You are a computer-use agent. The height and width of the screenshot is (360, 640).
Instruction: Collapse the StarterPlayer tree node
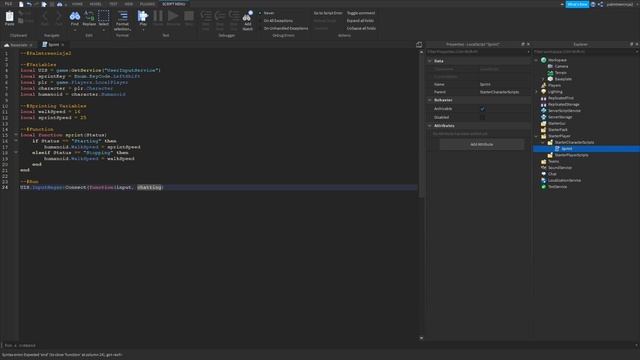536,136
